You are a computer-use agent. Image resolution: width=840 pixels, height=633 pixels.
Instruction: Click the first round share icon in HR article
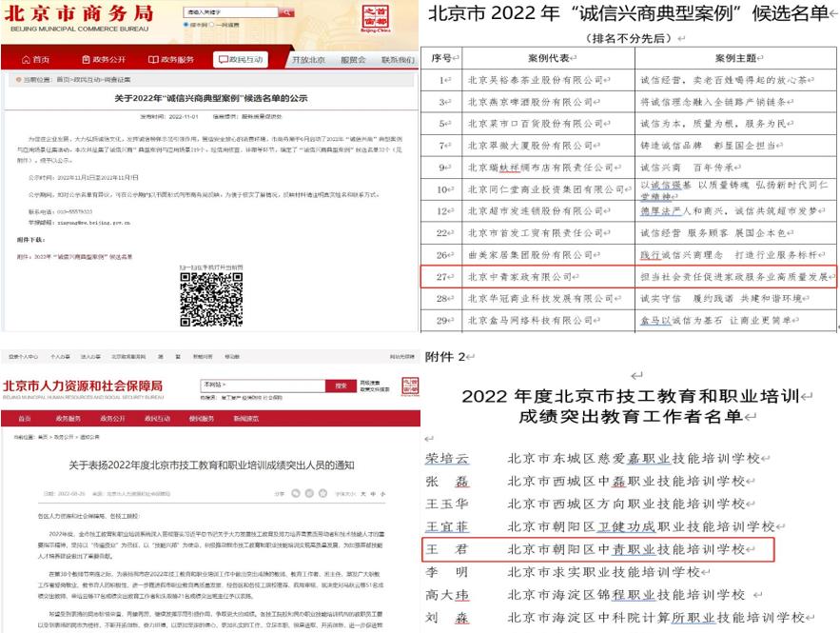(x=294, y=494)
